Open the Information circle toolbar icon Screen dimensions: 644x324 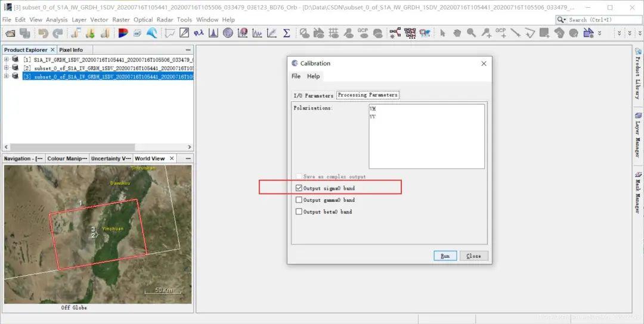(228, 33)
